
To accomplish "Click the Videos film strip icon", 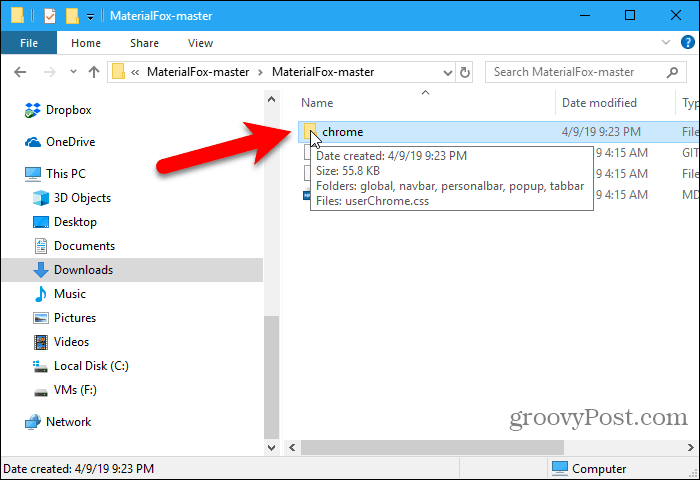I will 41,342.
